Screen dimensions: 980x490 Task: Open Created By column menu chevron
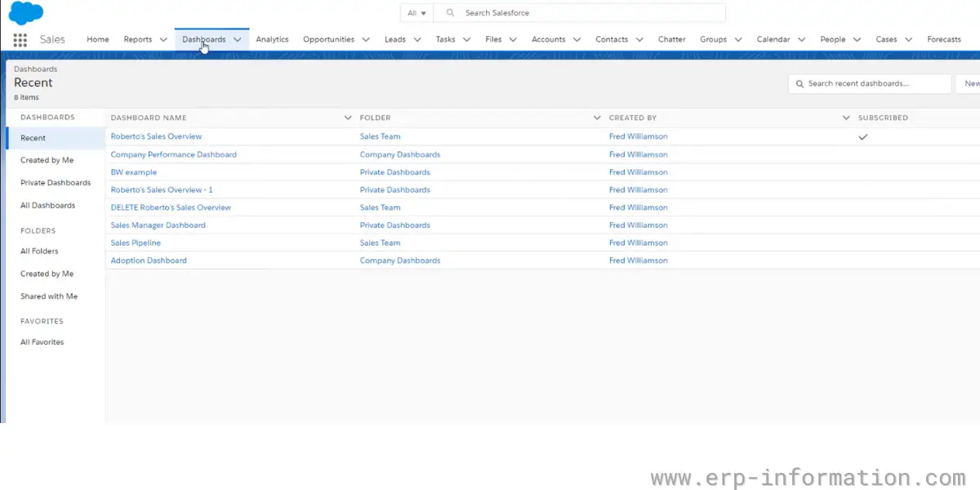pos(846,118)
